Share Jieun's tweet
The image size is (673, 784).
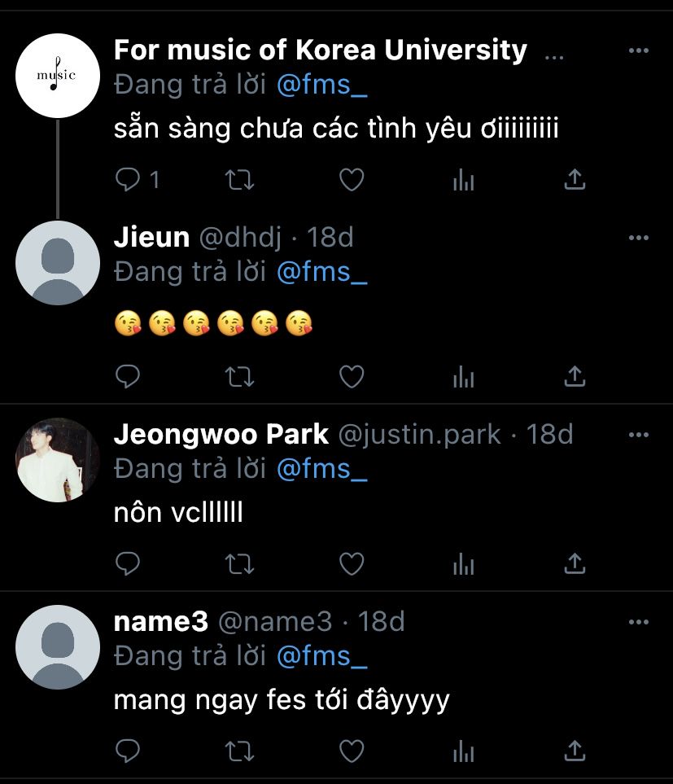[575, 376]
